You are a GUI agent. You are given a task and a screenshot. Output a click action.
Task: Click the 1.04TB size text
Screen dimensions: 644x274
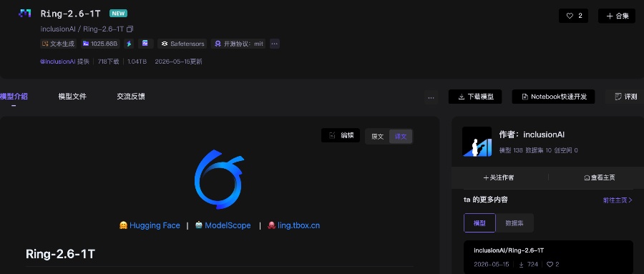[137, 62]
